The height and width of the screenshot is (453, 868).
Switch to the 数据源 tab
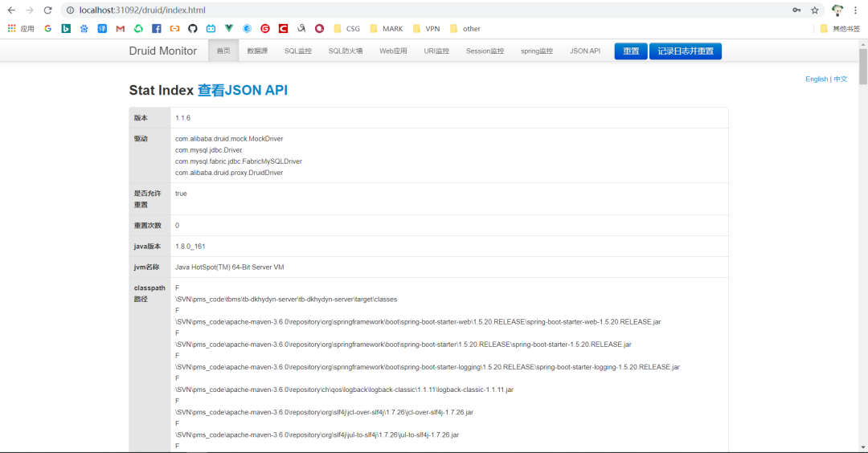(257, 51)
